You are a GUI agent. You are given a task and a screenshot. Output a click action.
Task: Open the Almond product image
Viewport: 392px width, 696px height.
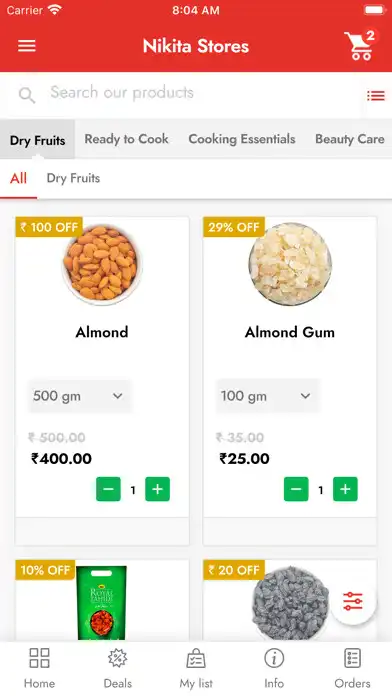(x=102, y=263)
